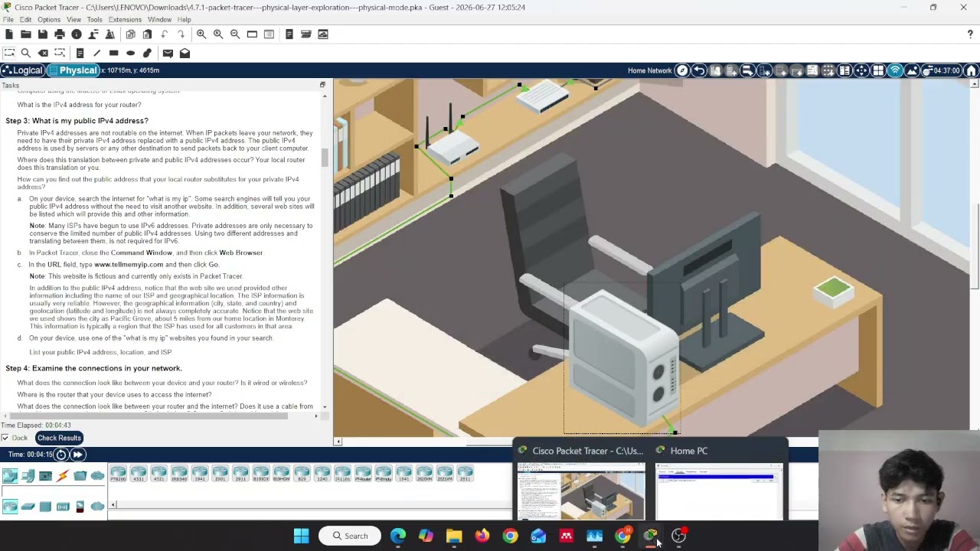Click the instructions panel vertical scrollbar
The image size is (980, 551).
coord(325,158)
